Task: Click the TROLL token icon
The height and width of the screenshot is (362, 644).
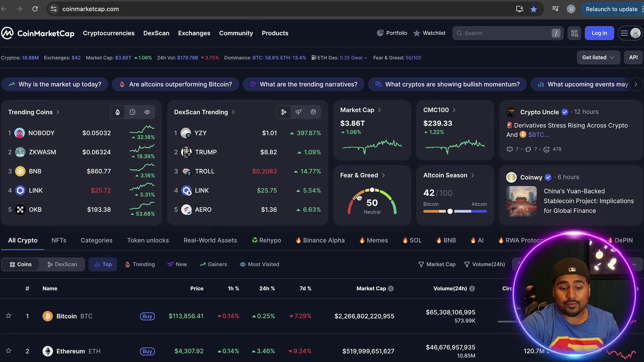Action: tap(186, 171)
